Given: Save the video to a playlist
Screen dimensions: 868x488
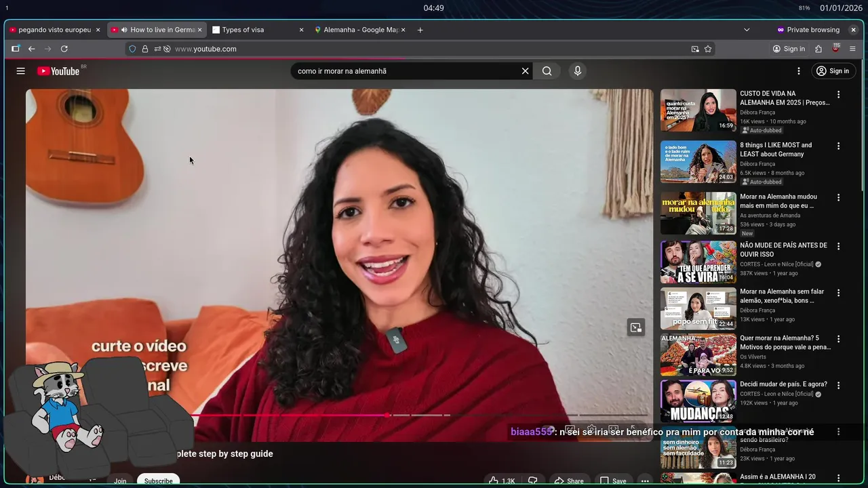Looking at the screenshot, I should pyautogui.click(x=613, y=481).
